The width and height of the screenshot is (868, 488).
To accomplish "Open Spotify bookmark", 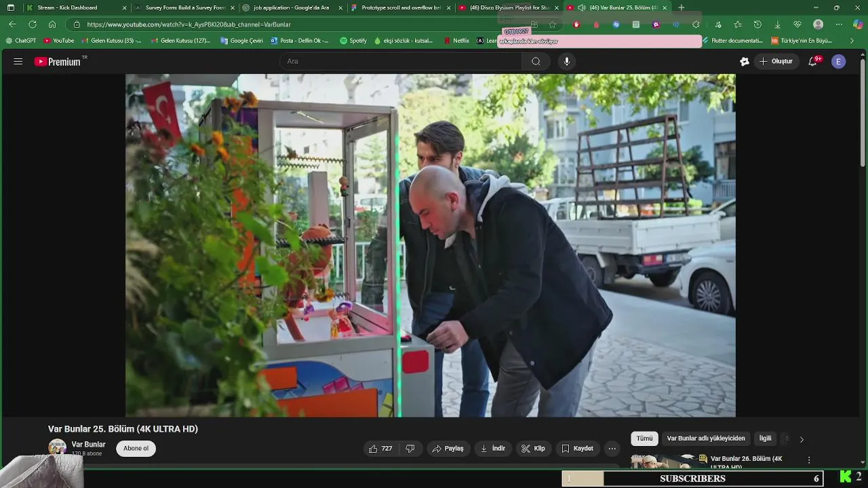I will pyautogui.click(x=353, y=41).
